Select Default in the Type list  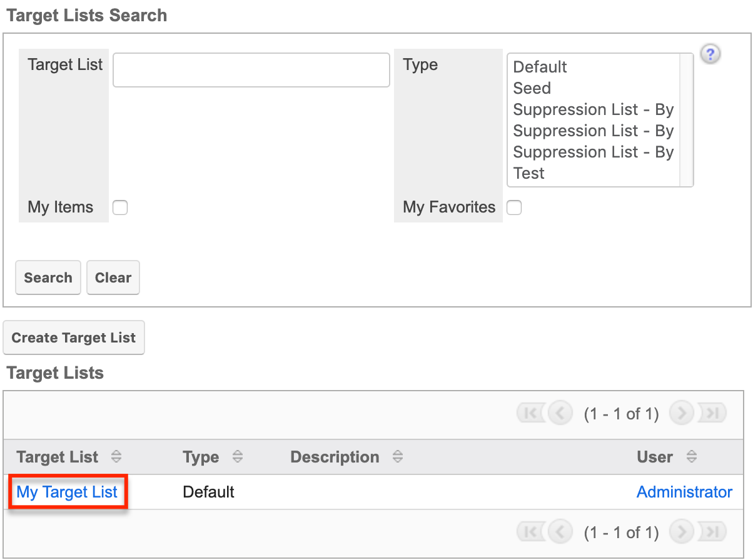point(539,67)
